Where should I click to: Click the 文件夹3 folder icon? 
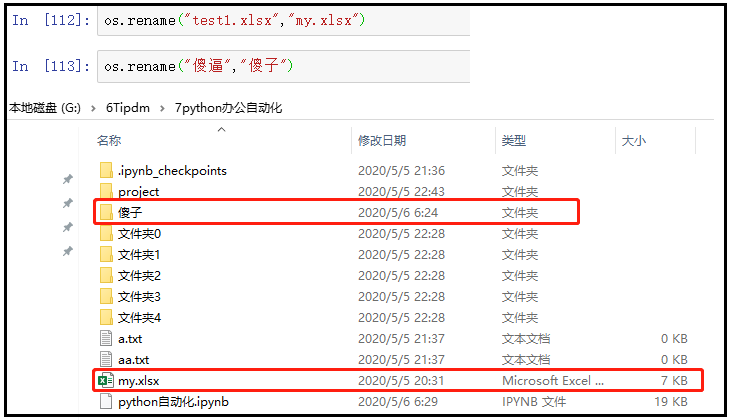106,296
